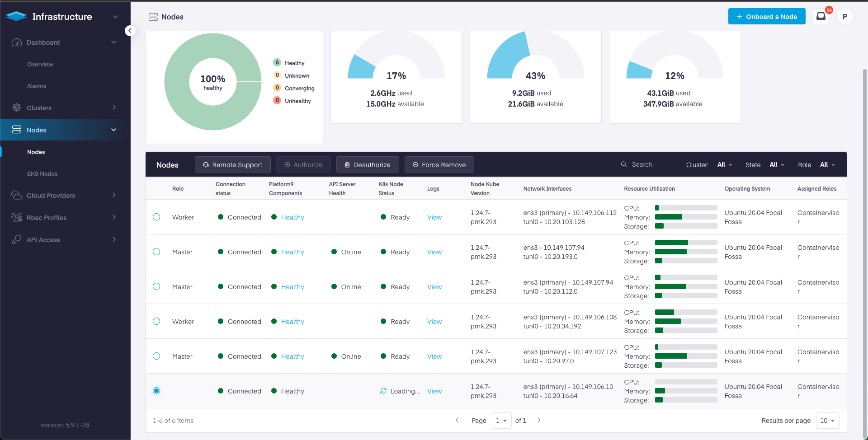Screen dimensions: 868x440
Task: Select radio for Worker node 10.149.106.108
Action: (156, 321)
